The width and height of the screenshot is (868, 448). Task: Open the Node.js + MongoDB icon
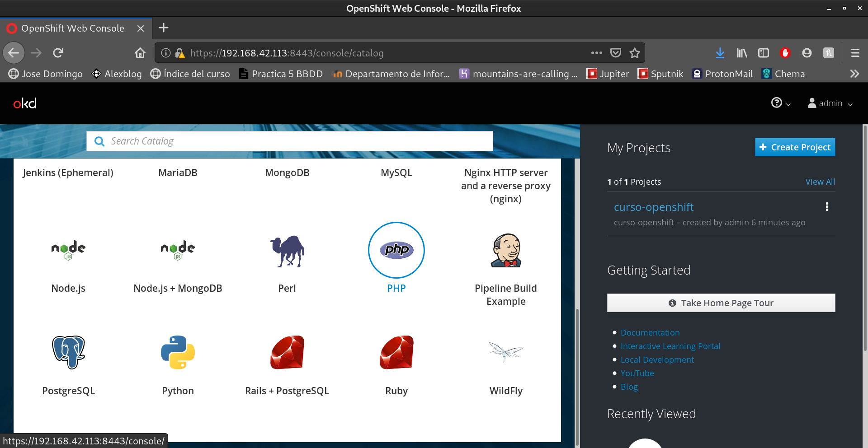[178, 250]
